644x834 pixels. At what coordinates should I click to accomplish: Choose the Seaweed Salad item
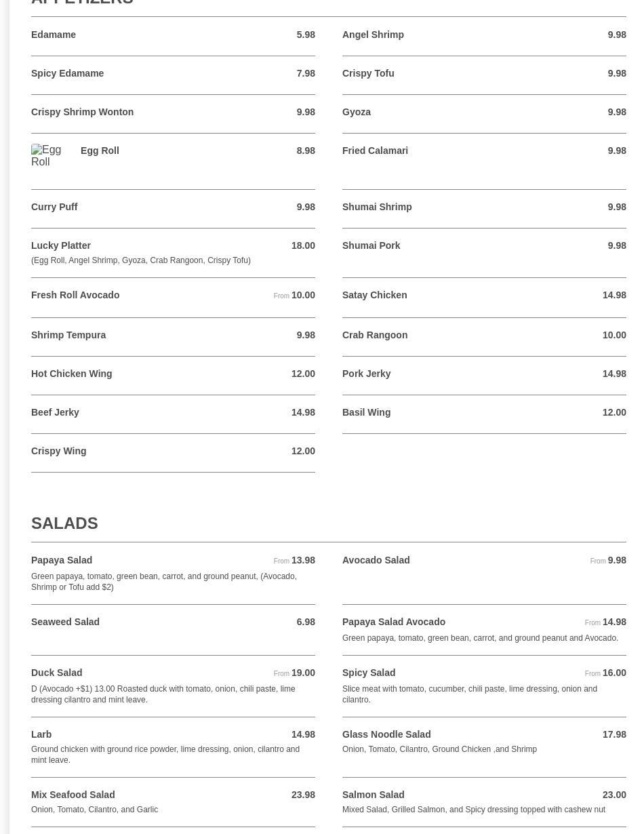[65, 622]
